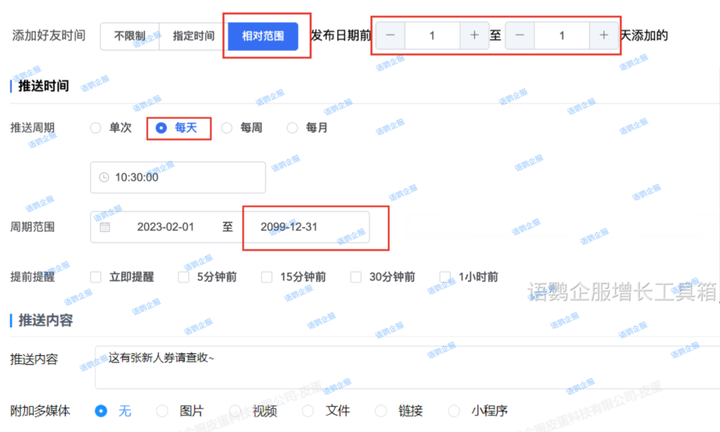Click the calendar icon in date range

105,227
